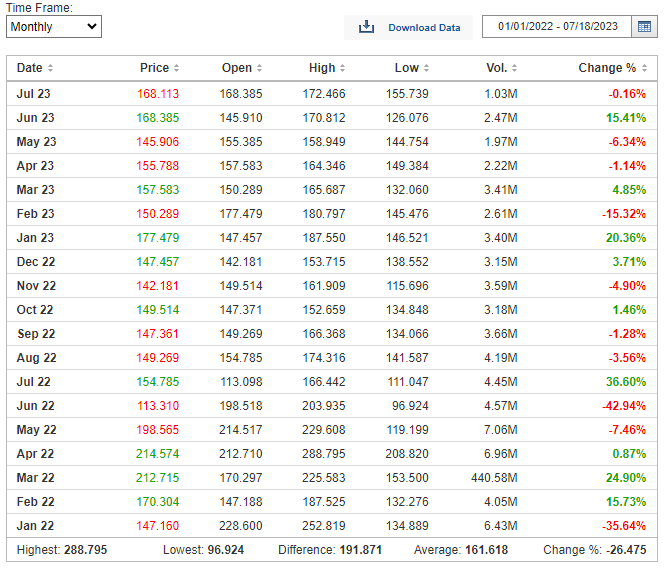This screenshot has height=571, width=666.
Task: Sort table by the Date column header
Action: click(x=30, y=68)
